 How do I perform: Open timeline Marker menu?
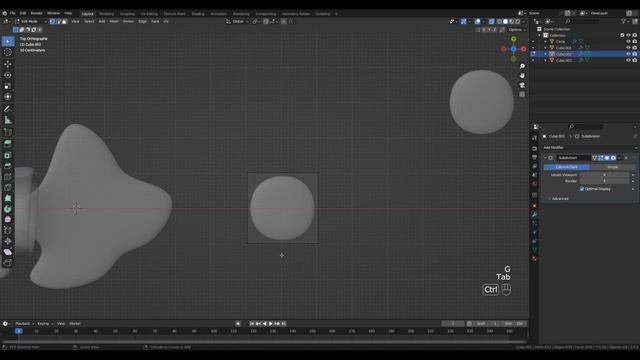click(x=75, y=324)
